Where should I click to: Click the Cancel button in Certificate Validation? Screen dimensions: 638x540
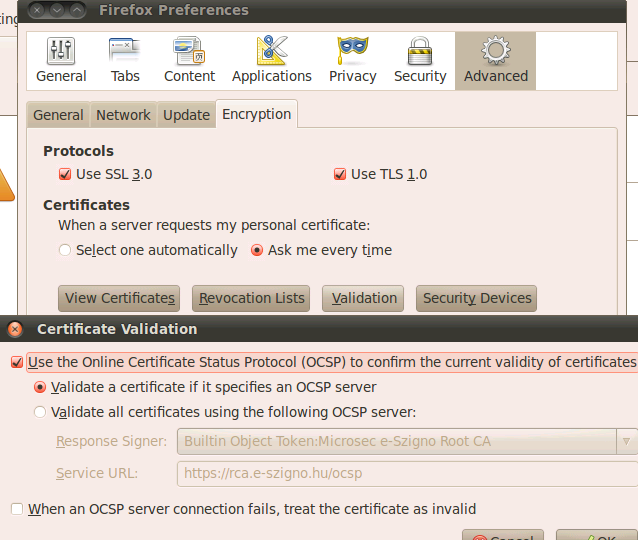[503, 535]
